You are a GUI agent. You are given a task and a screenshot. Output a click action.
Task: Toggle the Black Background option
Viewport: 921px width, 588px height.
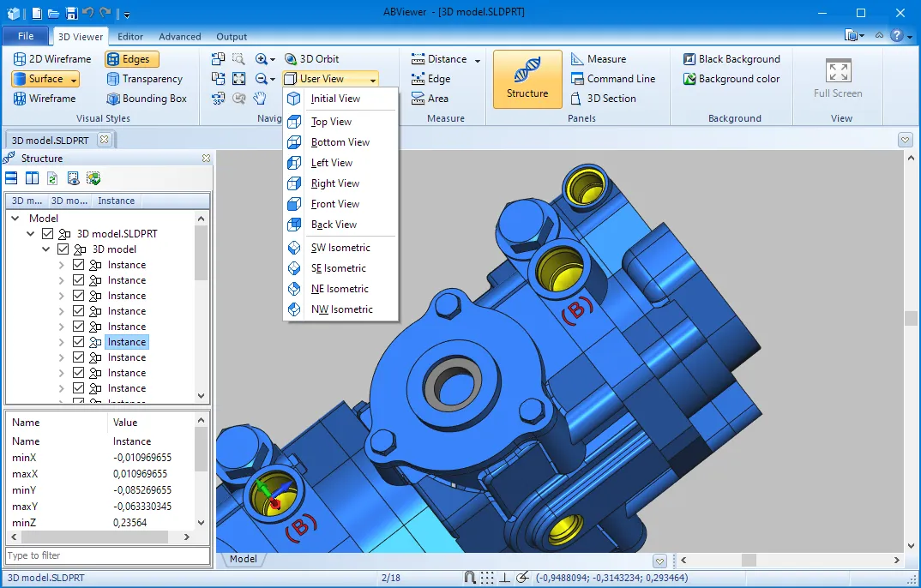tap(731, 58)
